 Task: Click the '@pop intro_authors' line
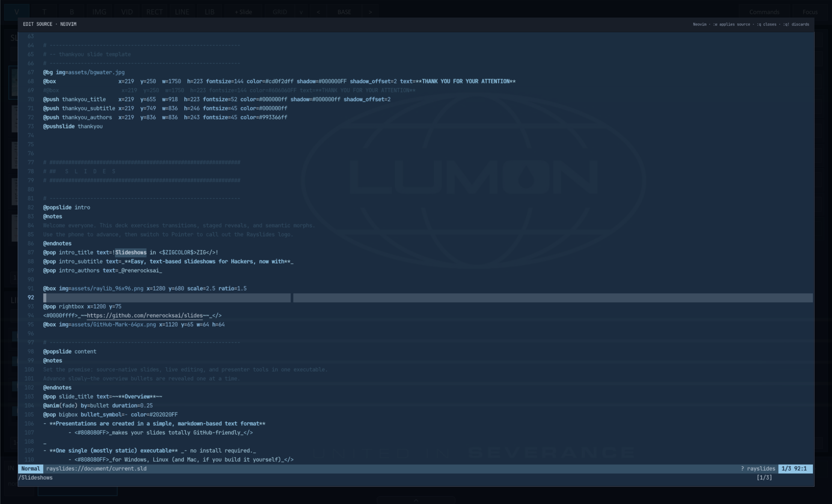click(102, 270)
